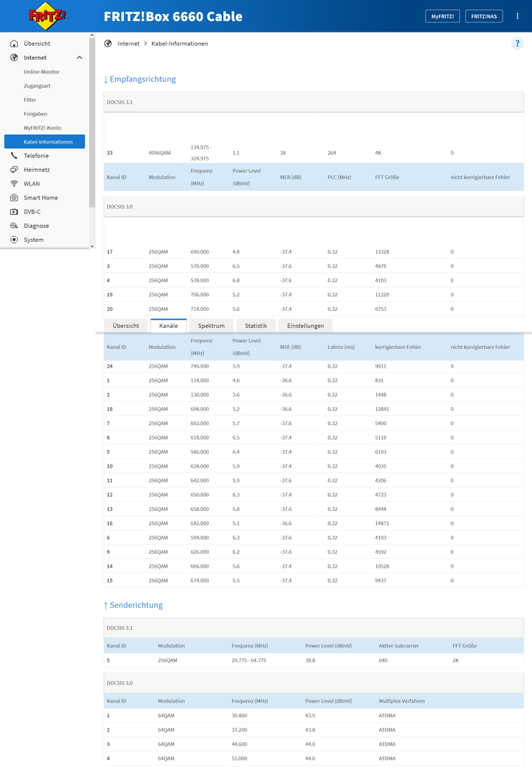Click the WLAN wifi icon
Screen dimensions: 532x774
point(14,184)
